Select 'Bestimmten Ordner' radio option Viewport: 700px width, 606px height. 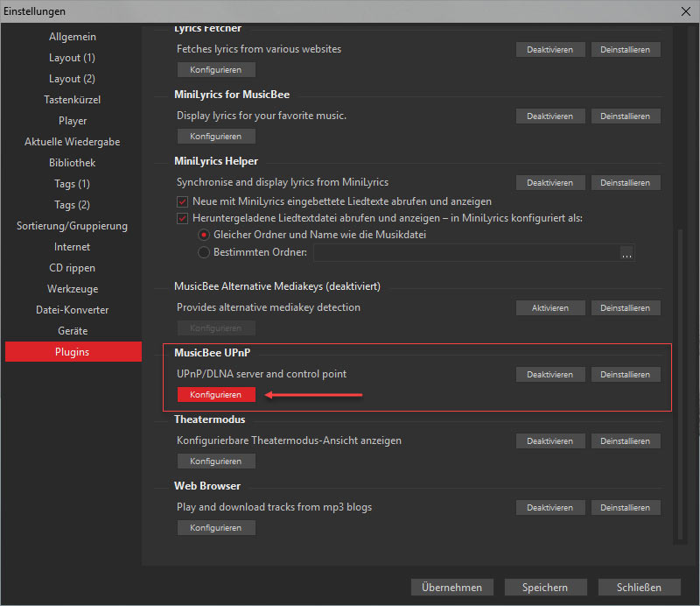(x=204, y=252)
